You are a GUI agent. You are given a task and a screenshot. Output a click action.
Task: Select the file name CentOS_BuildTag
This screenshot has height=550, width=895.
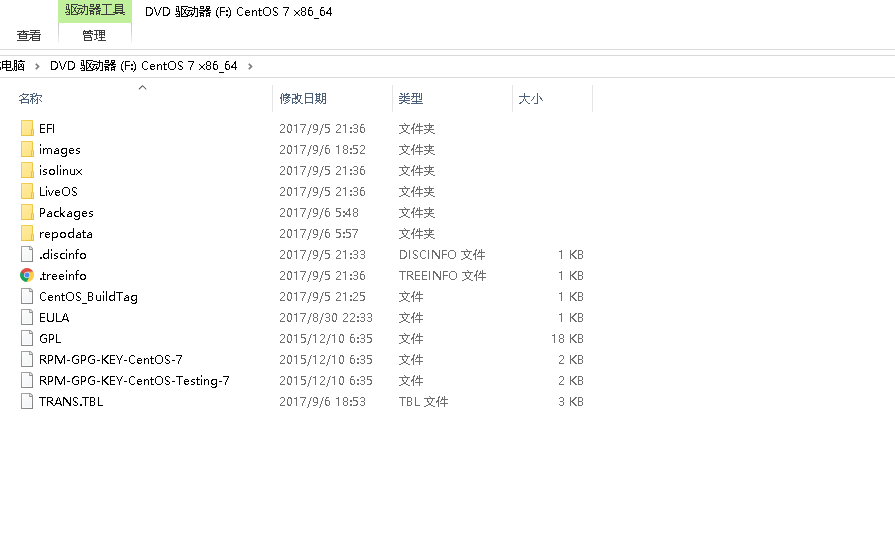tap(88, 297)
